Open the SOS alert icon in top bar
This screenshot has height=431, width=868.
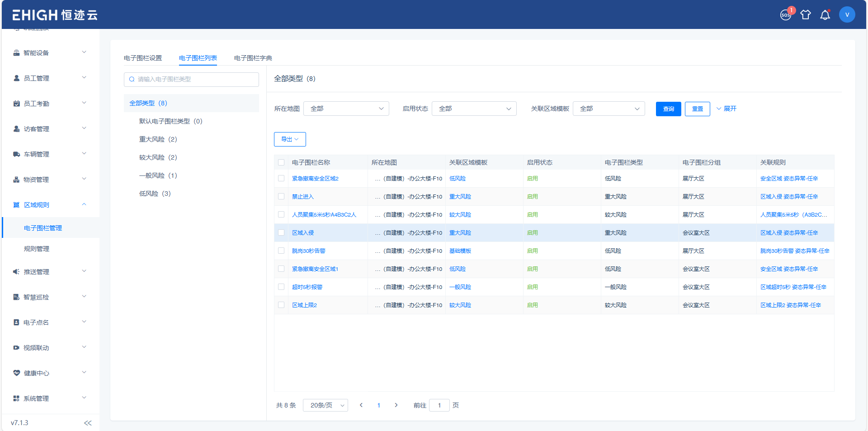click(786, 14)
